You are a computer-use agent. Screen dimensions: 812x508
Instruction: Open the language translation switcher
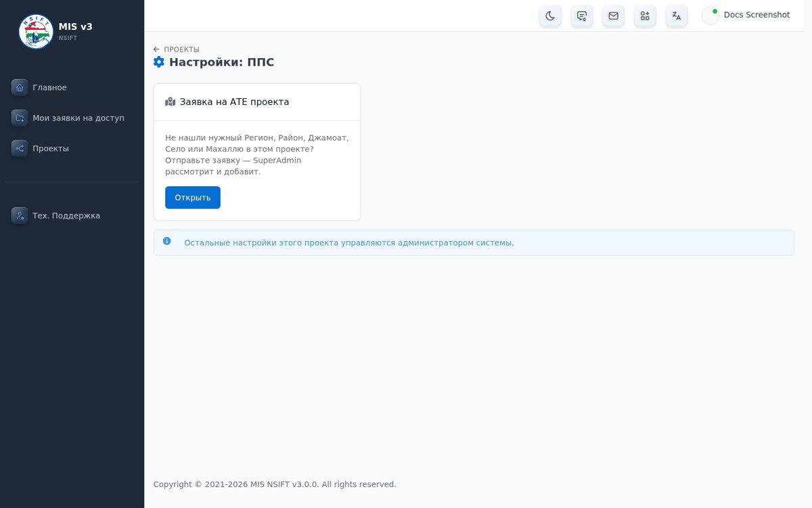tap(677, 16)
